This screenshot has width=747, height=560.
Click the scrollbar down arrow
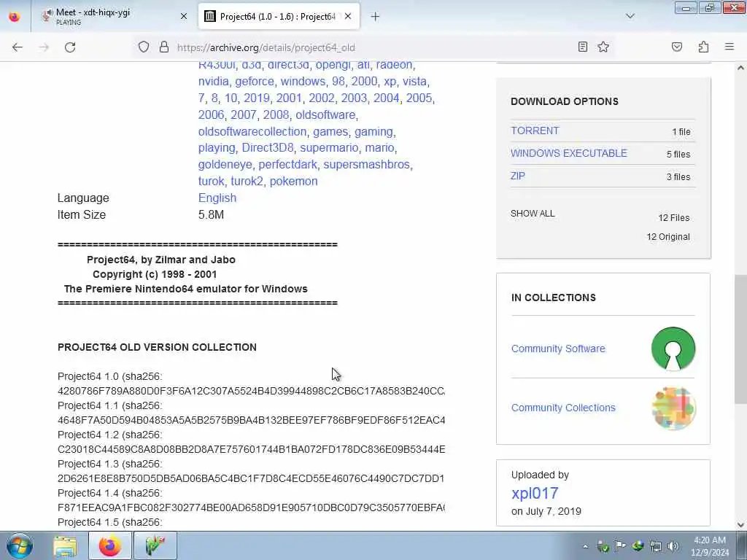[x=740, y=525]
